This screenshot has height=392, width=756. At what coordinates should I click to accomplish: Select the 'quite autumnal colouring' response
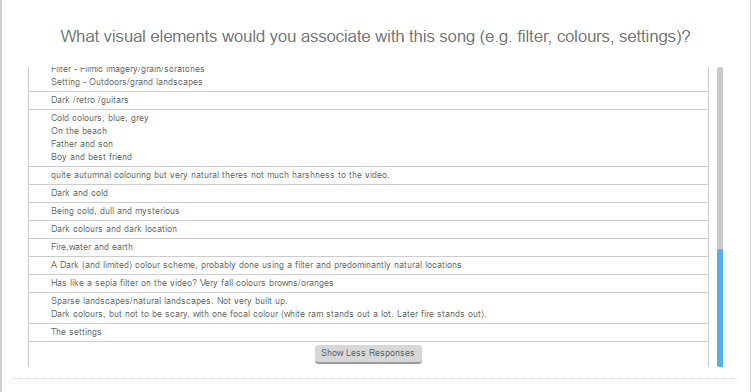click(x=368, y=175)
